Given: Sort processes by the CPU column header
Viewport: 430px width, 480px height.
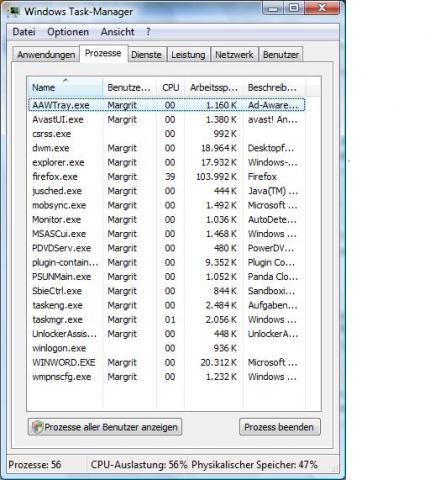Looking at the screenshot, I should click(170, 88).
